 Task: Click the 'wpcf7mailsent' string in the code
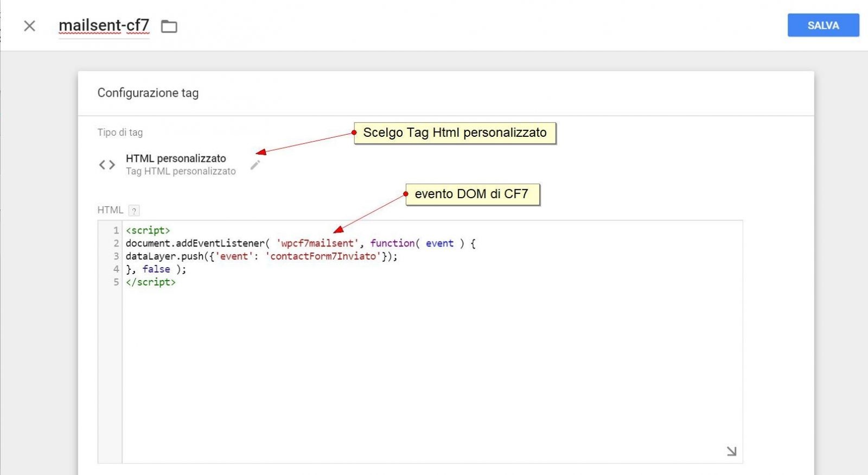pos(317,244)
